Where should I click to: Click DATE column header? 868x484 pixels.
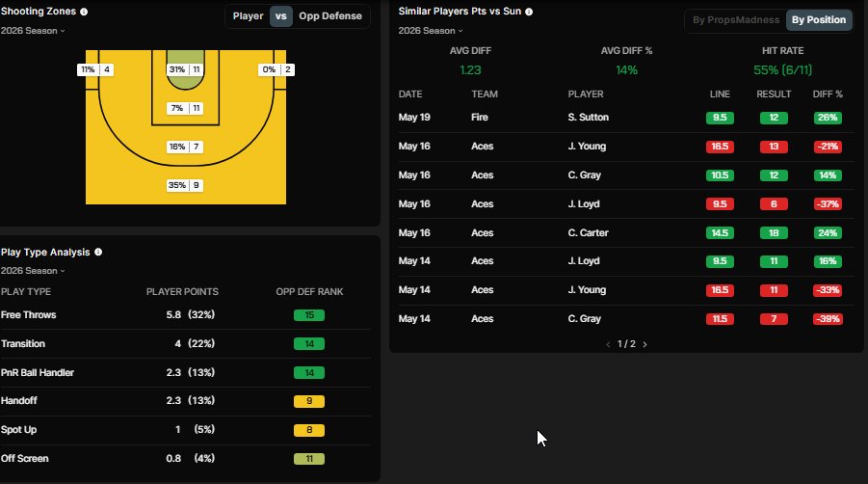[x=410, y=94]
